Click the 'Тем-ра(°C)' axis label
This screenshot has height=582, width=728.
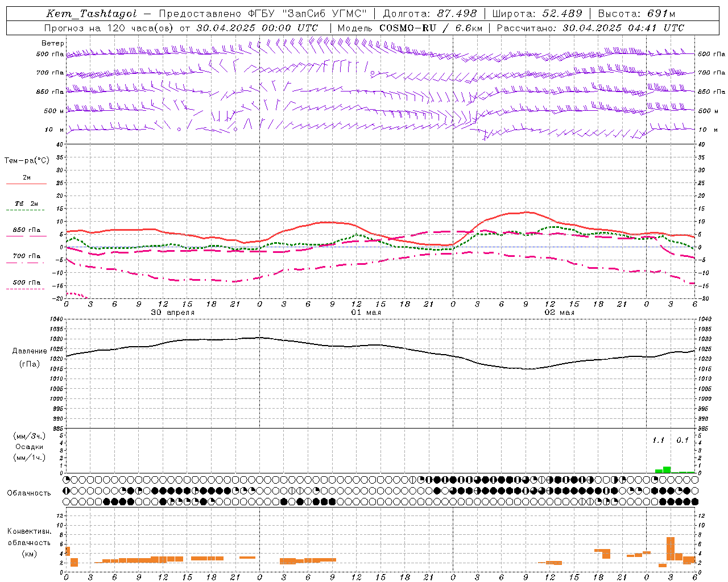[x=27, y=161]
